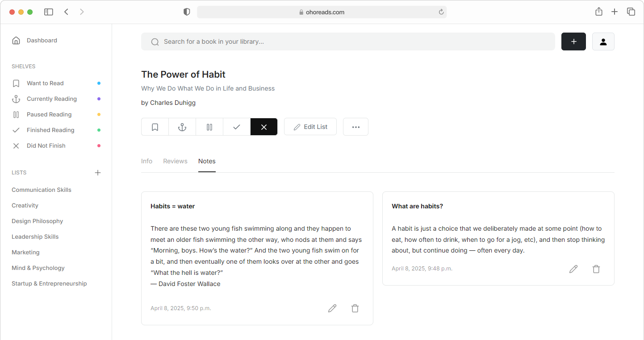
Task: Click the Edit List button
Action: 310,127
